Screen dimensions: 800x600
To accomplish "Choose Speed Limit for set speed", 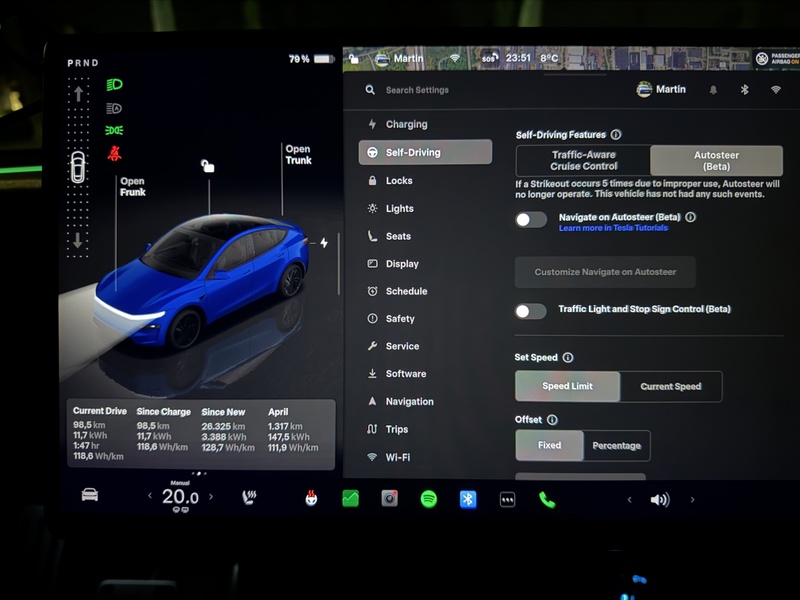I will [567, 386].
